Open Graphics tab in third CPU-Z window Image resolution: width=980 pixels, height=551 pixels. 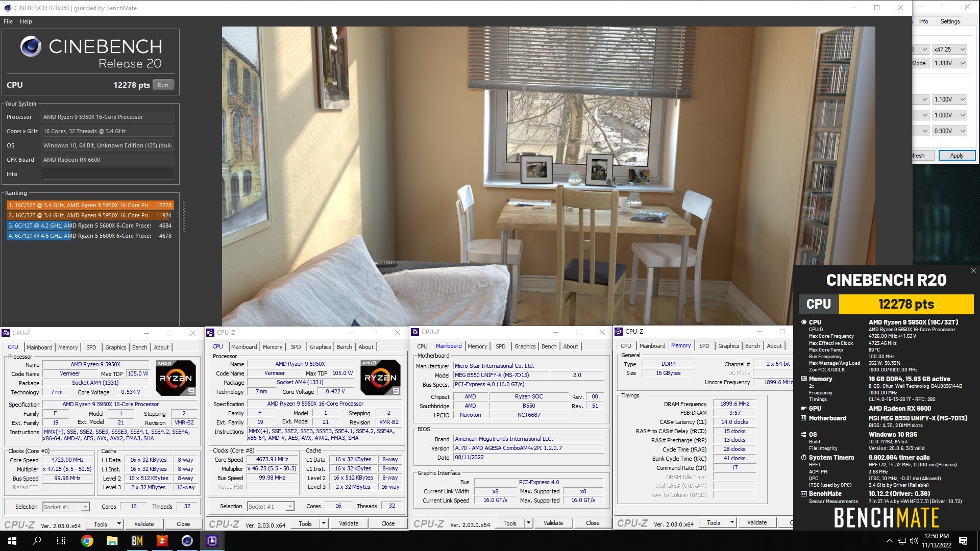tap(525, 346)
